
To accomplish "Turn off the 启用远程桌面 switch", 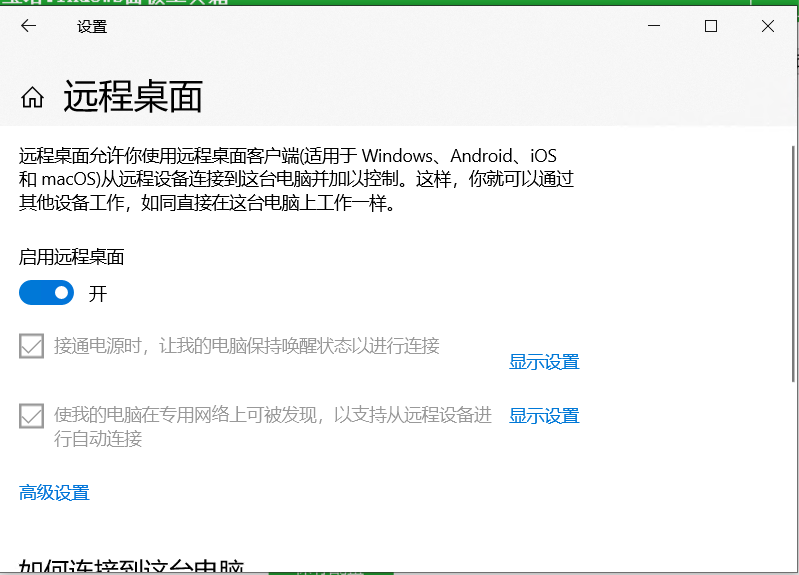I will pyautogui.click(x=47, y=293).
